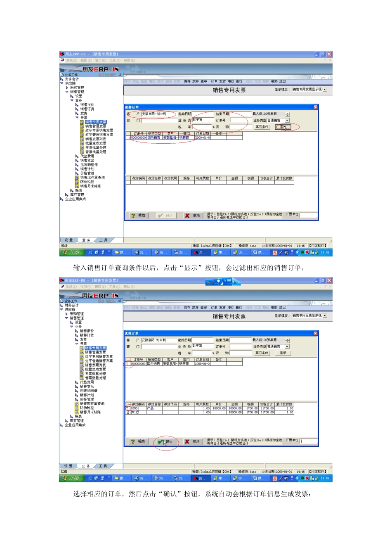Click 其它条件 button in first screenshot

pos(262,127)
